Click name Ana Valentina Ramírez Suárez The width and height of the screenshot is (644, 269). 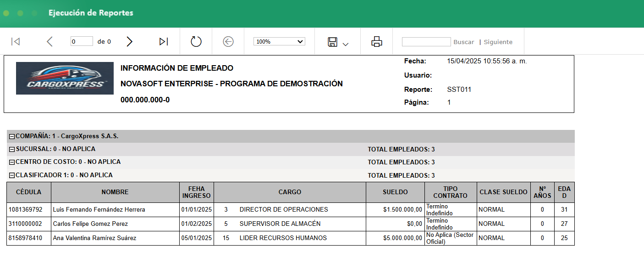coord(94,238)
